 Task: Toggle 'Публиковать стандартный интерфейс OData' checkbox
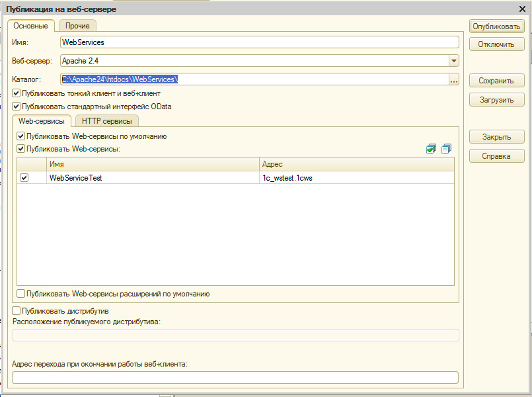[x=16, y=107]
